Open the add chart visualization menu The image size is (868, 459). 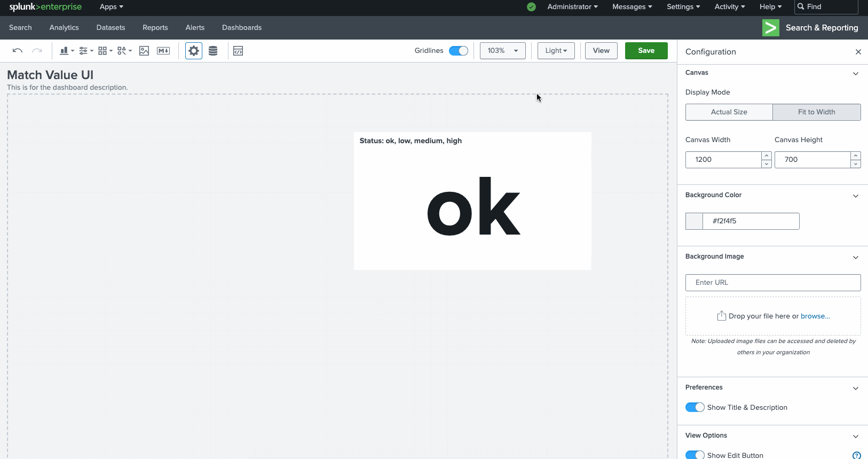[67, 51]
